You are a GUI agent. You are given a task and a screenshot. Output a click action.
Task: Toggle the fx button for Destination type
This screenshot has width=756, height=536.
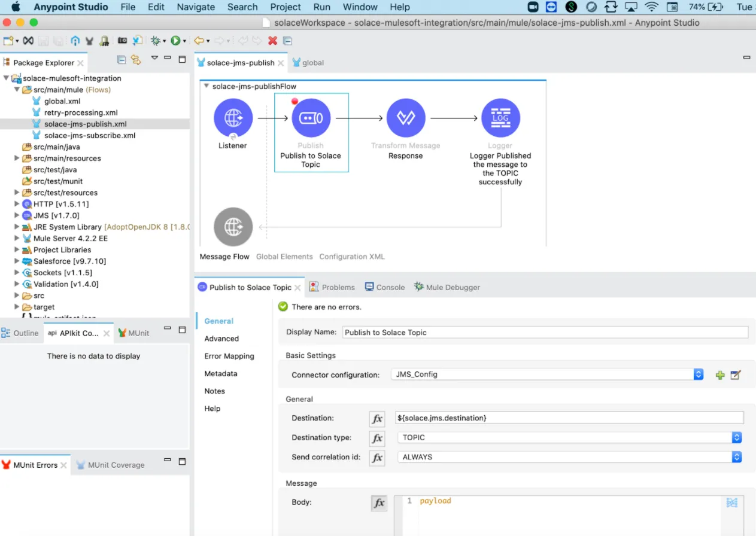pos(377,438)
